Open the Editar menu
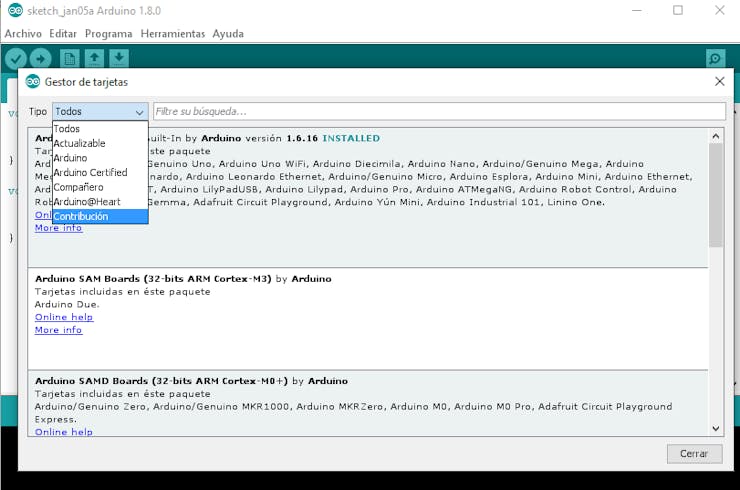Image resolution: width=740 pixels, height=490 pixels. [63, 34]
